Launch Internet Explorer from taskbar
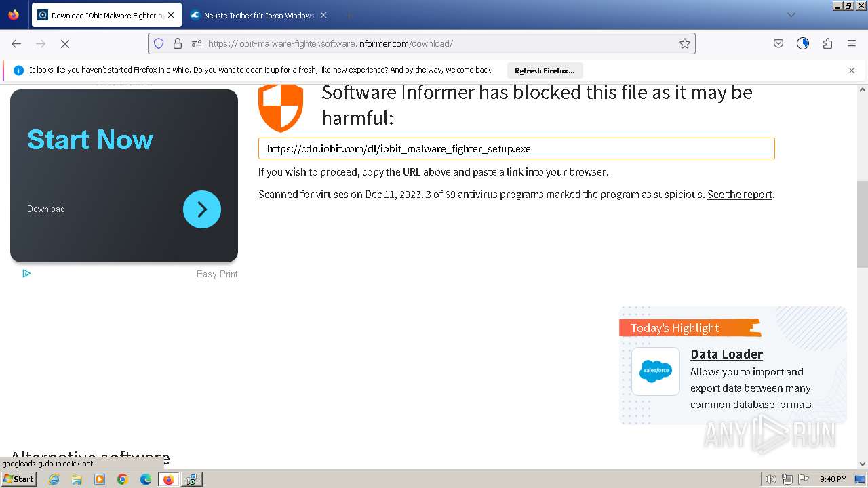 (54, 479)
